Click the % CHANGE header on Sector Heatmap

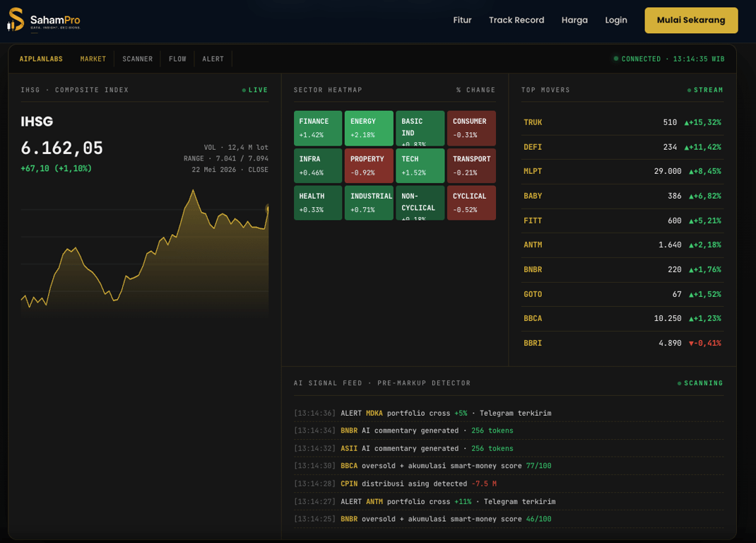pyautogui.click(x=476, y=90)
